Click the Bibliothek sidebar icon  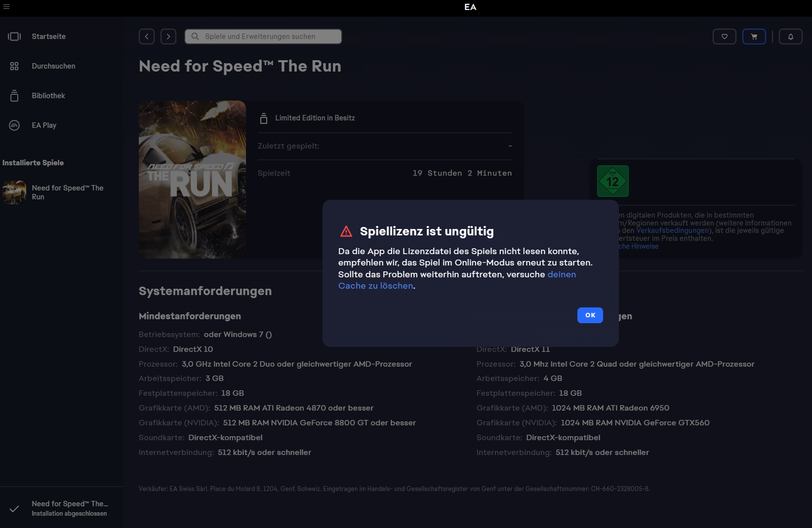coord(14,96)
